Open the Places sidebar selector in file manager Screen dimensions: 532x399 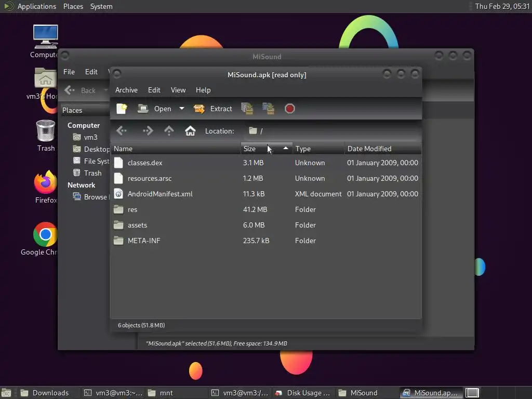click(x=85, y=110)
